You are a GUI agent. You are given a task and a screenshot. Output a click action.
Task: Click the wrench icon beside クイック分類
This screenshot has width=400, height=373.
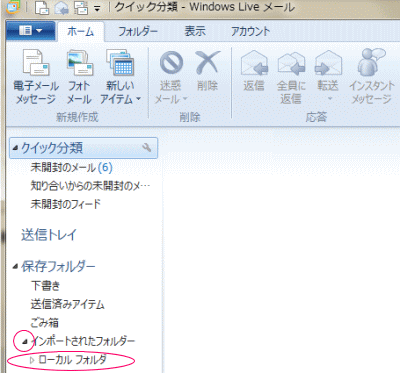coord(146,147)
